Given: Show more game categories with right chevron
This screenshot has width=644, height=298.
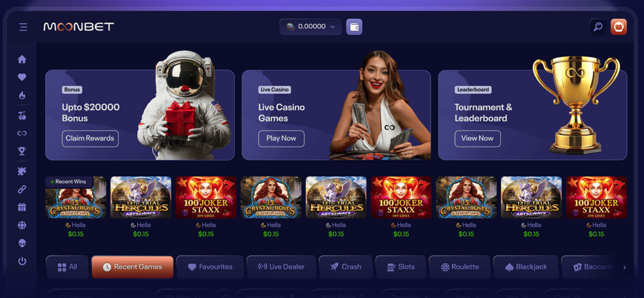Looking at the screenshot, I should point(624,267).
